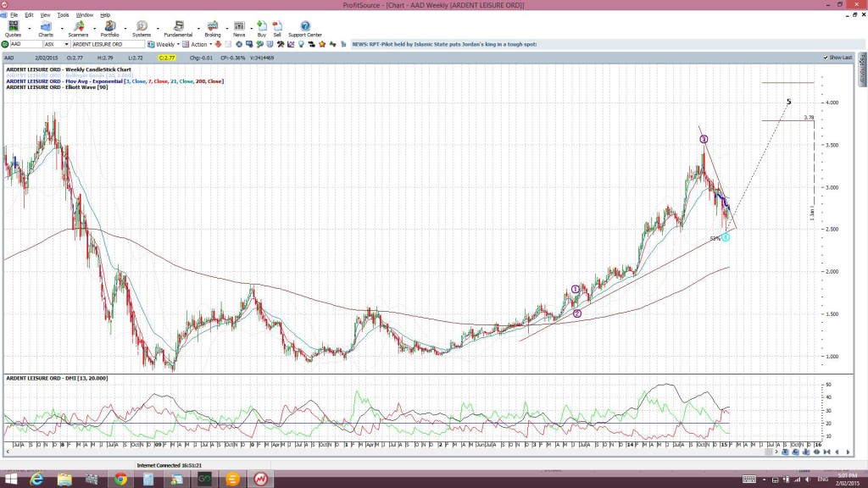
Task: Click the Buy order icon
Action: click(262, 29)
